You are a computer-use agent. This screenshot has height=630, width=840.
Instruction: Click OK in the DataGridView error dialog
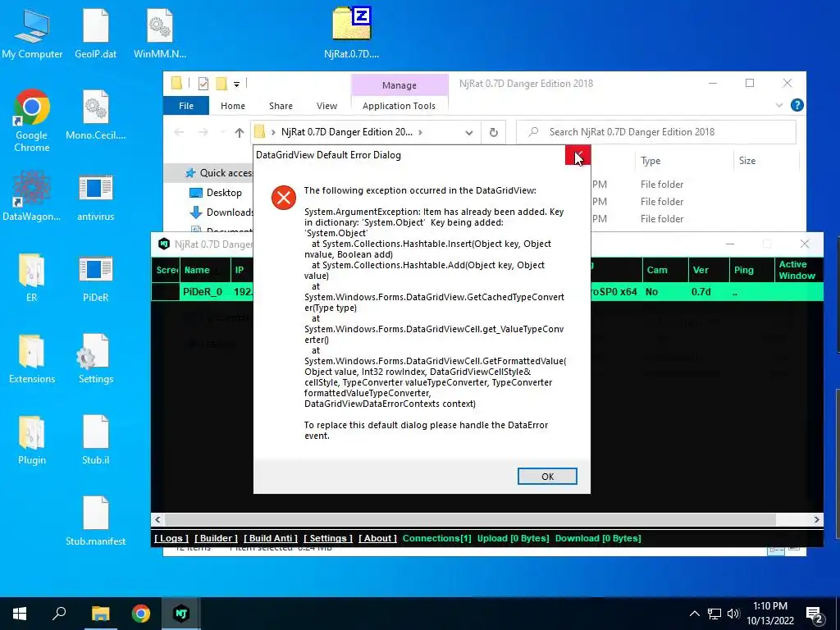pos(547,477)
